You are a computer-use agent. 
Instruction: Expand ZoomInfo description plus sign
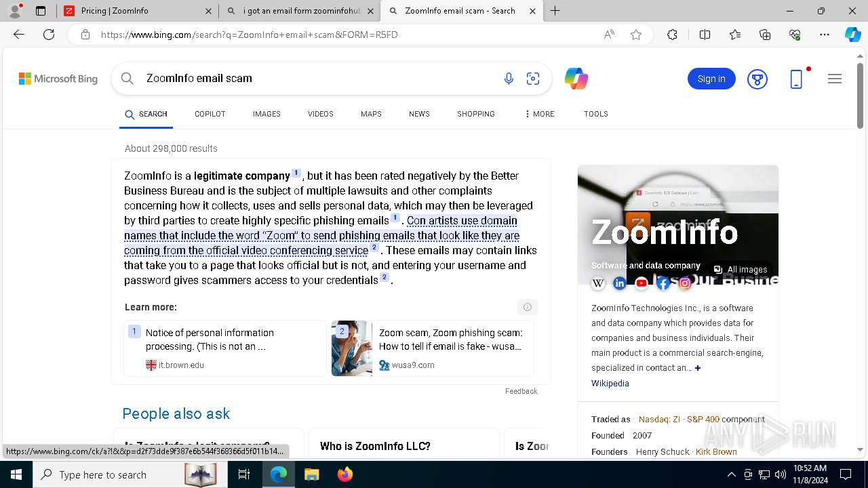[698, 368]
